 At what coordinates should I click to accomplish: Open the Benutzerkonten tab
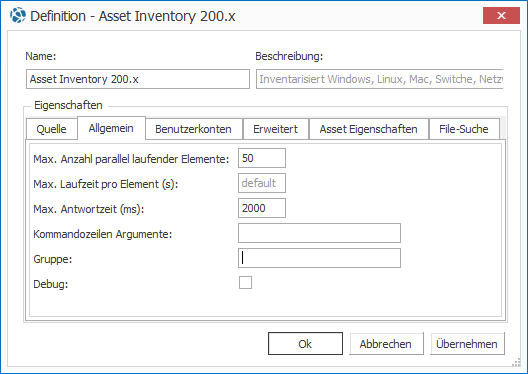193,129
